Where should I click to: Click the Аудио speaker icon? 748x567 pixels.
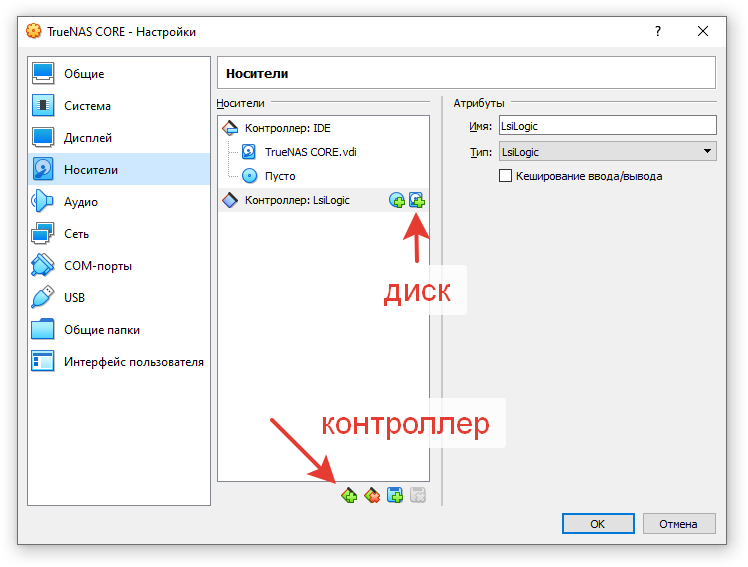pyautogui.click(x=43, y=201)
